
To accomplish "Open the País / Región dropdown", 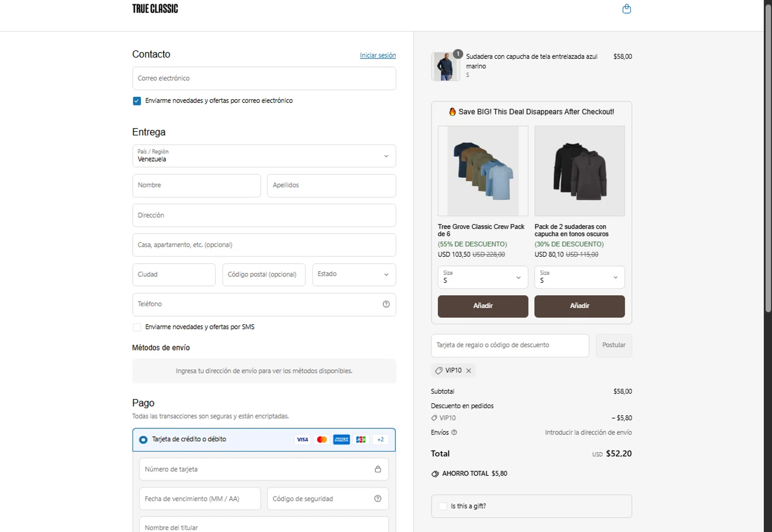I will (264, 156).
